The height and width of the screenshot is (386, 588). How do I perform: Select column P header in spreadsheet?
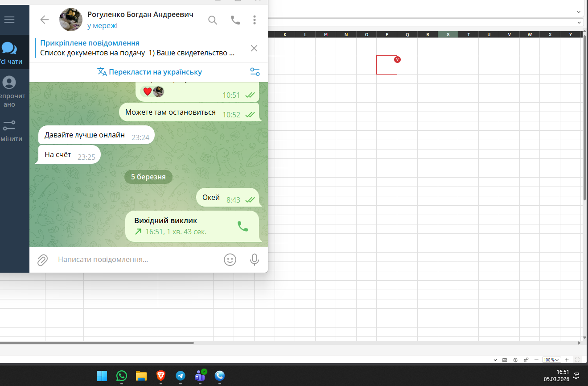(x=387, y=34)
